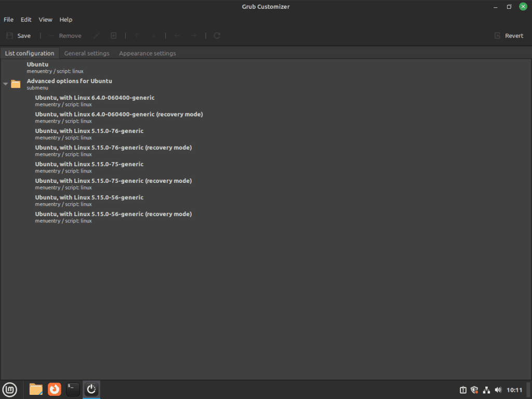The width and height of the screenshot is (532, 399).
Task: Click the create new submenu icon
Action: pyautogui.click(x=113, y=35)
